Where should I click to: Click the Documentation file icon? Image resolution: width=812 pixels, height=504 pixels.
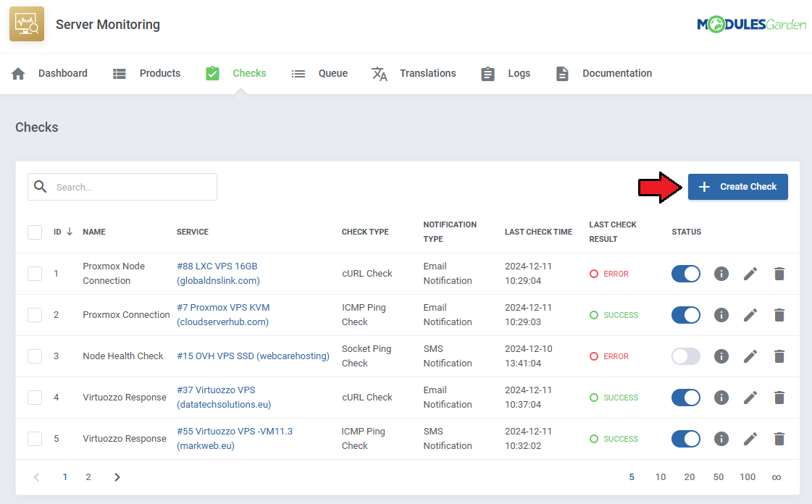(562, 73)
